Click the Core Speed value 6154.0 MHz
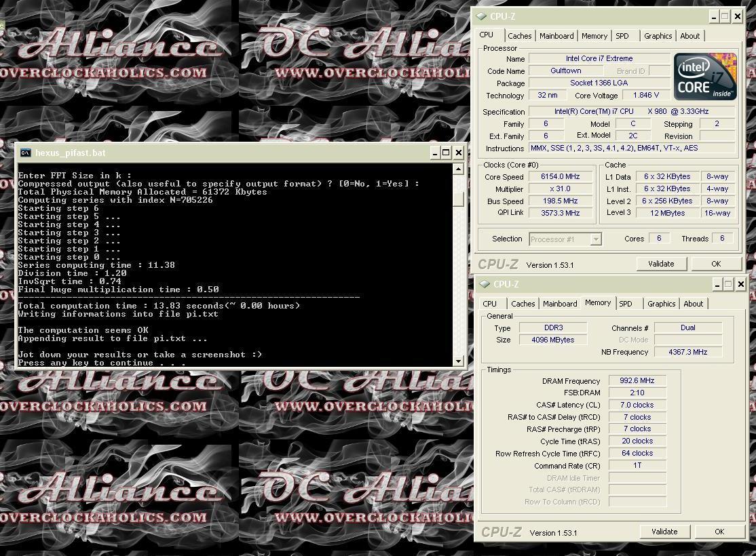Screen dimensions: 756x556 coord(561,176)
